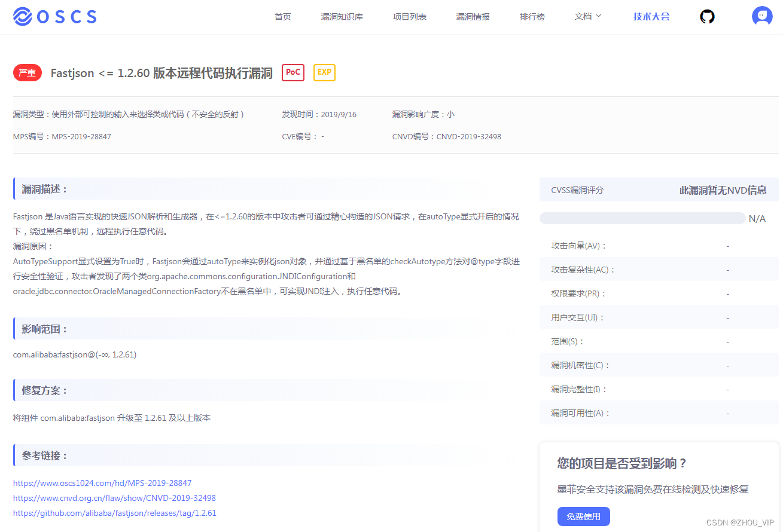Open the user avatar icon

[x=762, y=16]
